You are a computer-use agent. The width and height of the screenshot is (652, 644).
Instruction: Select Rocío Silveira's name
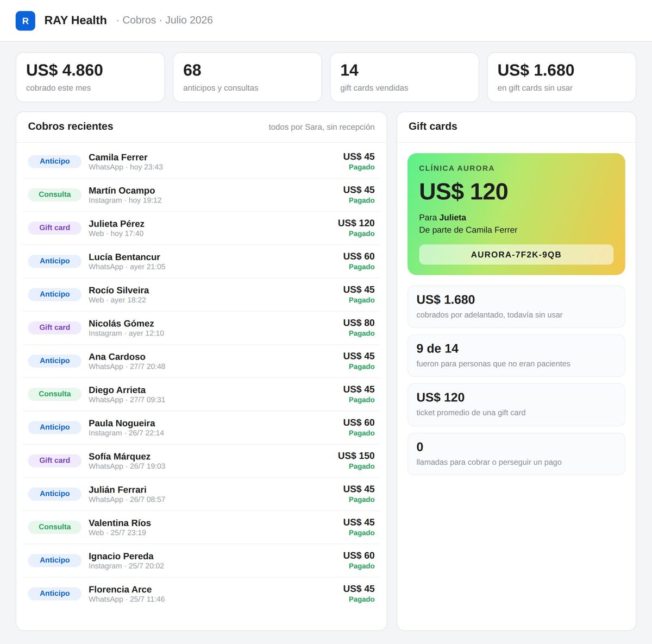(x=118, y=290)
